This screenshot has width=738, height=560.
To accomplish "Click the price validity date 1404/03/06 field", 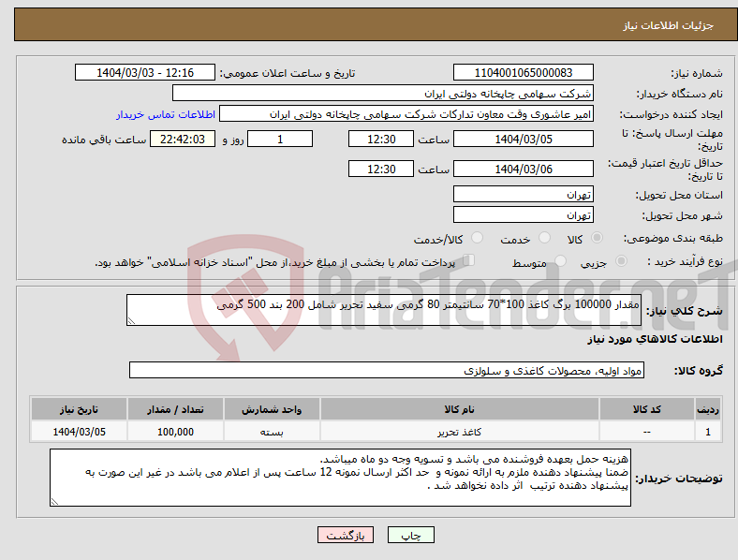I will 523,169.
